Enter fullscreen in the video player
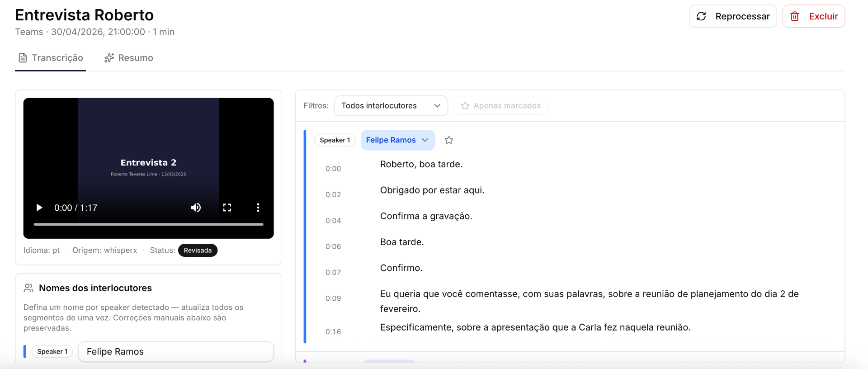Viewport: 868px width, 369px height. (227, 208)
